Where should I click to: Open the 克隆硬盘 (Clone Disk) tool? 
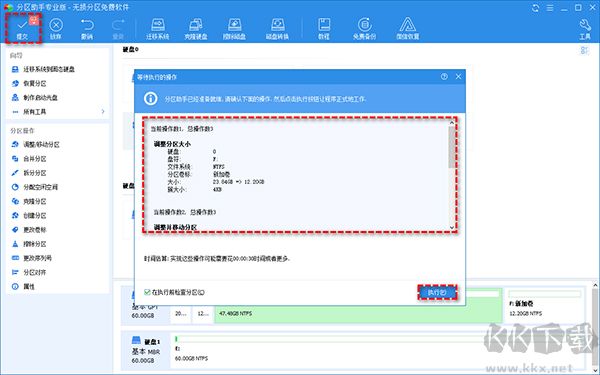[x=196, y=29]
